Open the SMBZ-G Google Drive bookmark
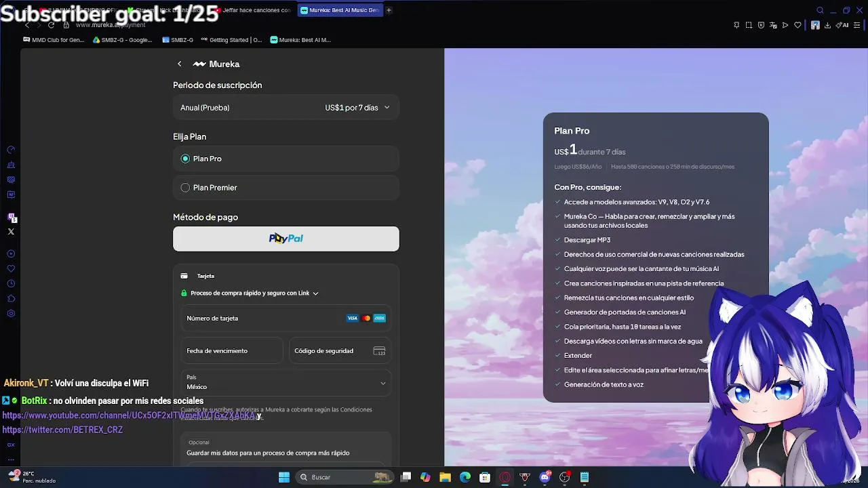Image resolution: width=868 pixels, height=488 pixels. pyautogui.click(x=123, y=40)
